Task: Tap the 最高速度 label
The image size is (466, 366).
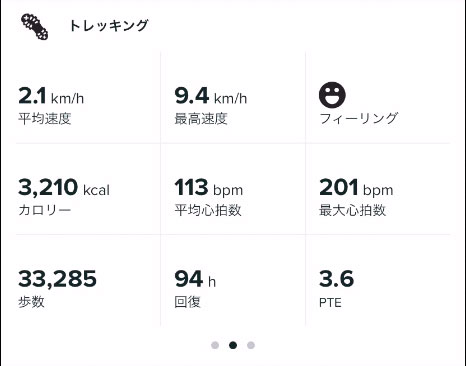Action: tap(201, 118)
